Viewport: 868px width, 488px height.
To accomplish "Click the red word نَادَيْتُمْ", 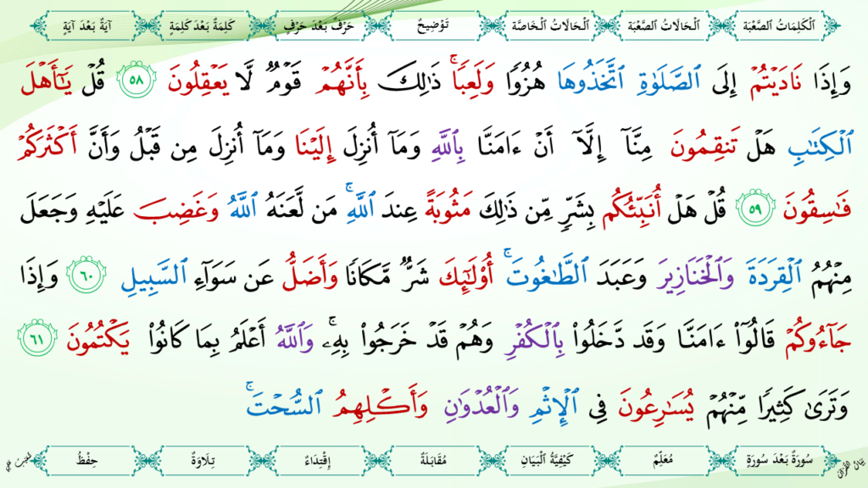I will 776,82.
